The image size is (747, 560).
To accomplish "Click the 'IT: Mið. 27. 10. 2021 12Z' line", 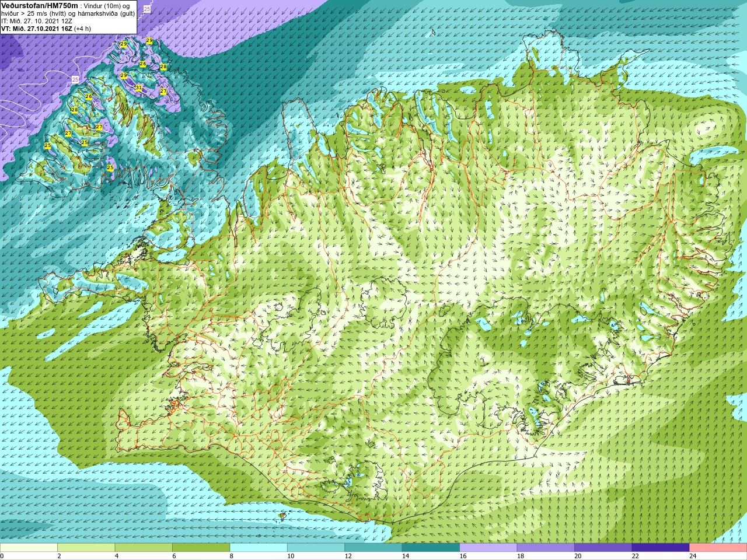I will [37, 21].
